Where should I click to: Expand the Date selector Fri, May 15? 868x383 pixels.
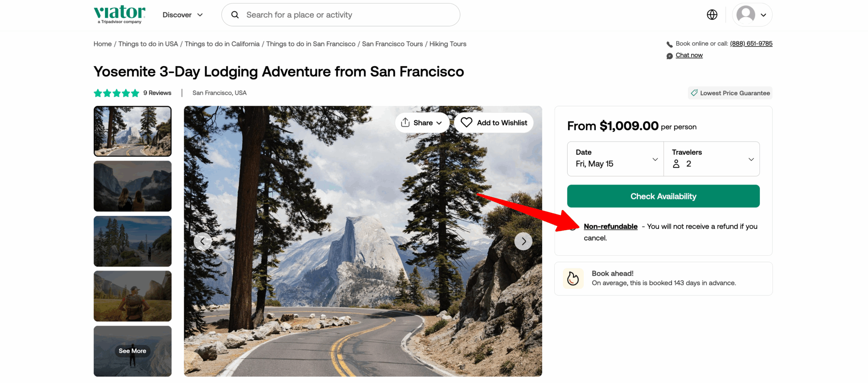pyautogui.click(x=615, y=159)
